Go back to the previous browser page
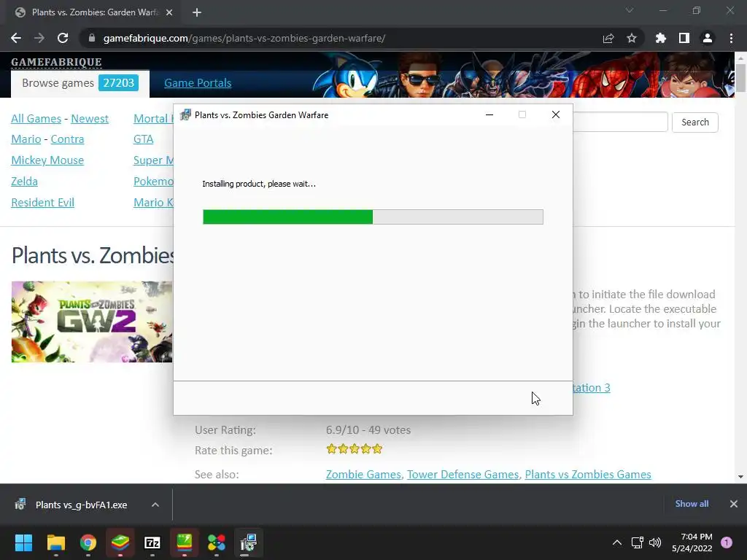747x560 pixels. point(16,38)
